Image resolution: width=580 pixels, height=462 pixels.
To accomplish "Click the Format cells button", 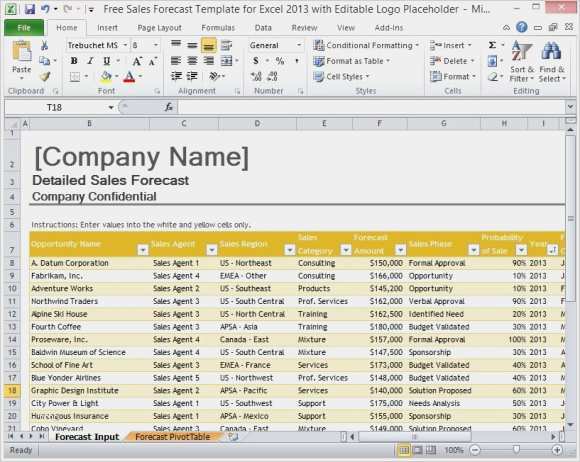I will 453,77.
